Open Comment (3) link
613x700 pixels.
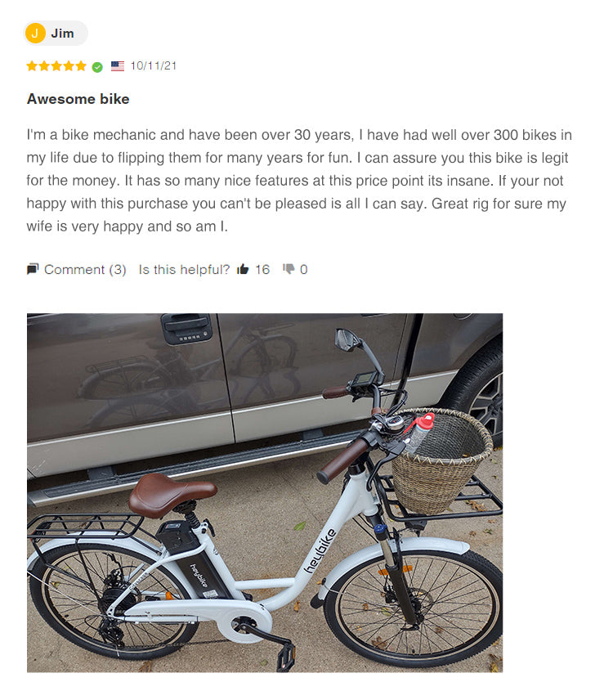[x=85, y=270]
